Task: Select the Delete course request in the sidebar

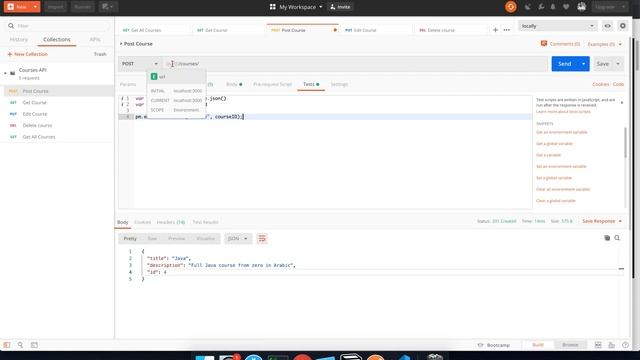Action: click(57, 125)
